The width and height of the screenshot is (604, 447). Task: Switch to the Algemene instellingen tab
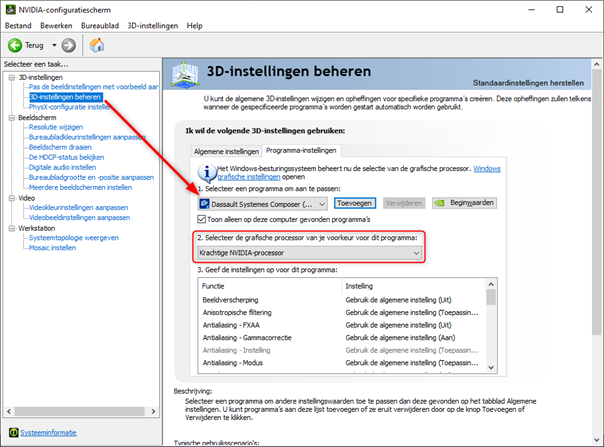pos(226,151)
